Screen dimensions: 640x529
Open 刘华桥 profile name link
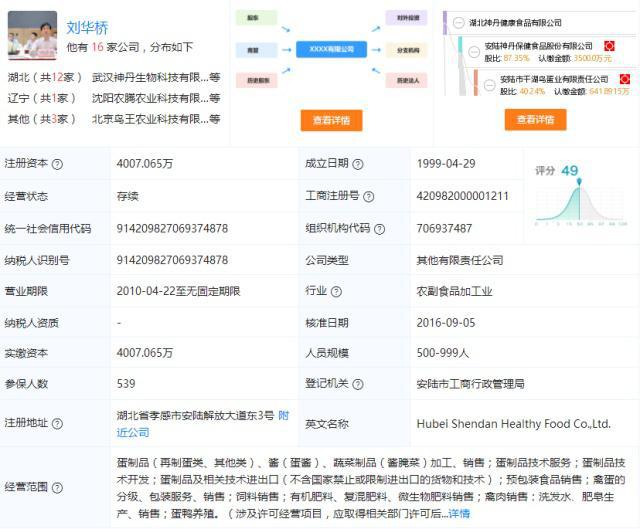pyautogui.click(x=87, y=28)
